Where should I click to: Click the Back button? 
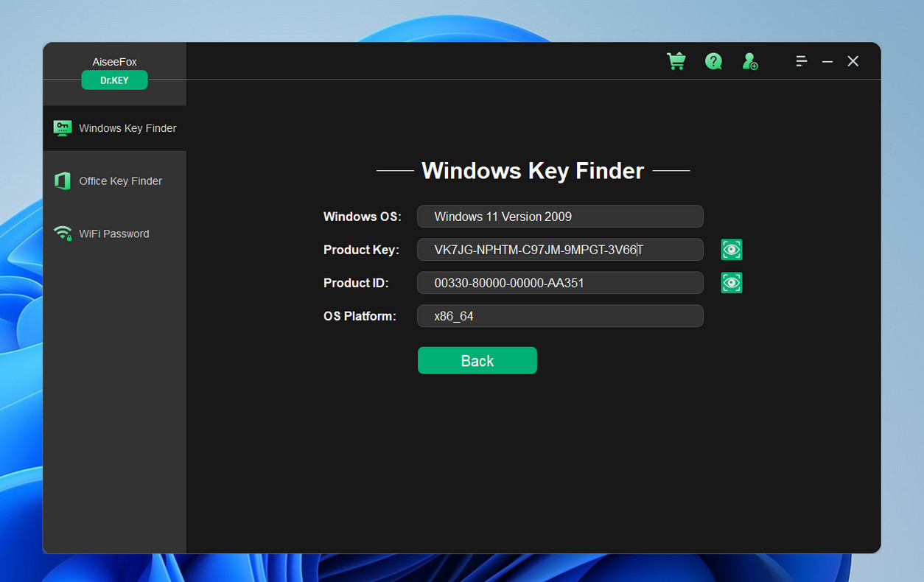[x=477, y=360]
